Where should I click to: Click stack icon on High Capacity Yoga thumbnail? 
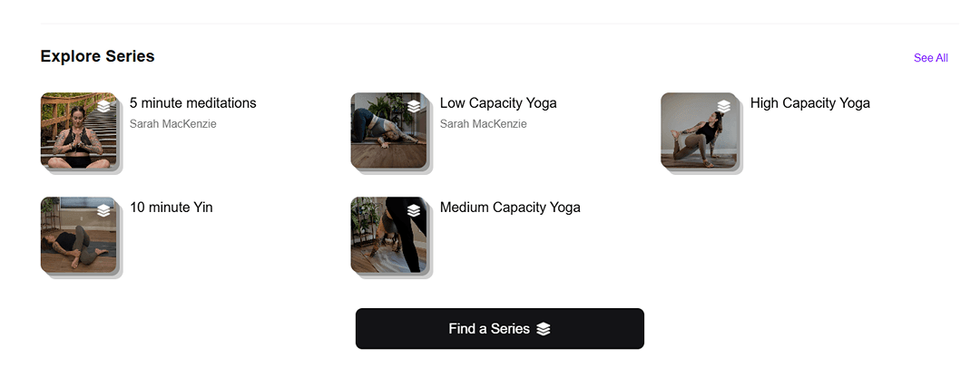(723, 106)
